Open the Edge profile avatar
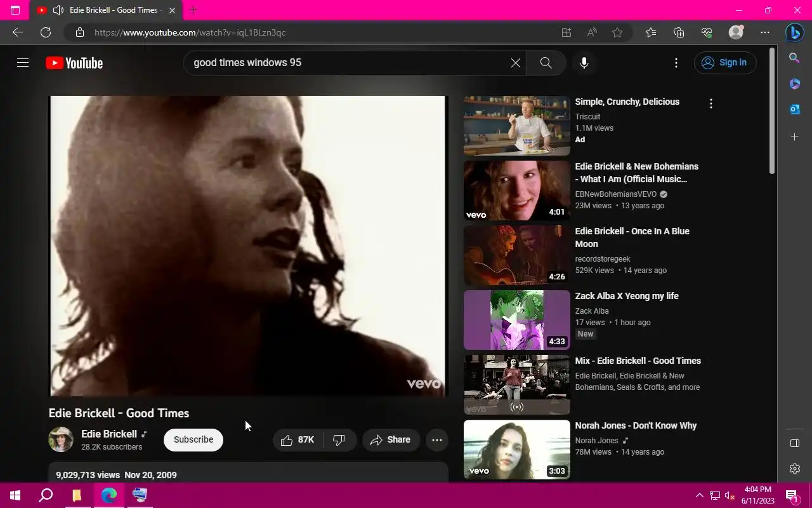Viewport: 812px width, 508px height. pos(736,32)
